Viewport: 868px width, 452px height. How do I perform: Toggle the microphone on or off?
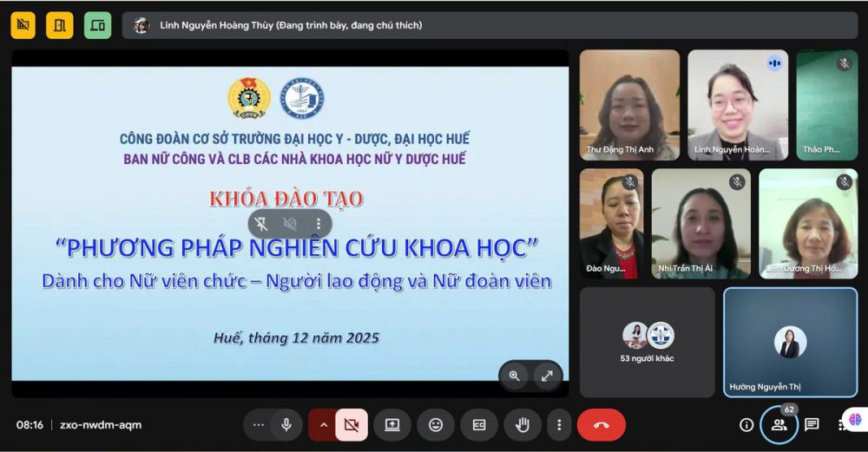pyautogui.click(x=286, y=425)
